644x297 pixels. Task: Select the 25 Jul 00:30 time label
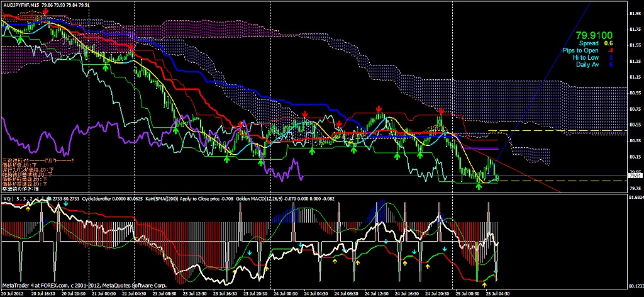click(468, 294)
